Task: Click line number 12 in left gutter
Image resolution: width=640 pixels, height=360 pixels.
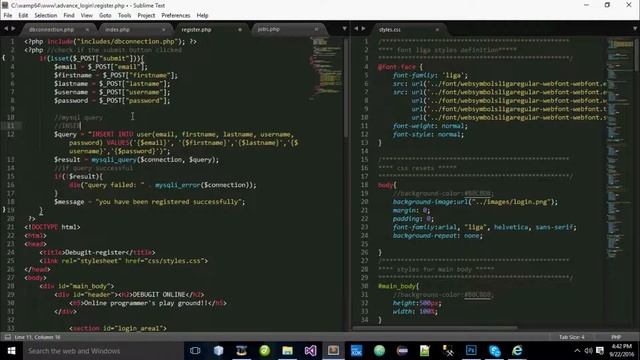Action: pyautogui.click(x=11, y=134)
